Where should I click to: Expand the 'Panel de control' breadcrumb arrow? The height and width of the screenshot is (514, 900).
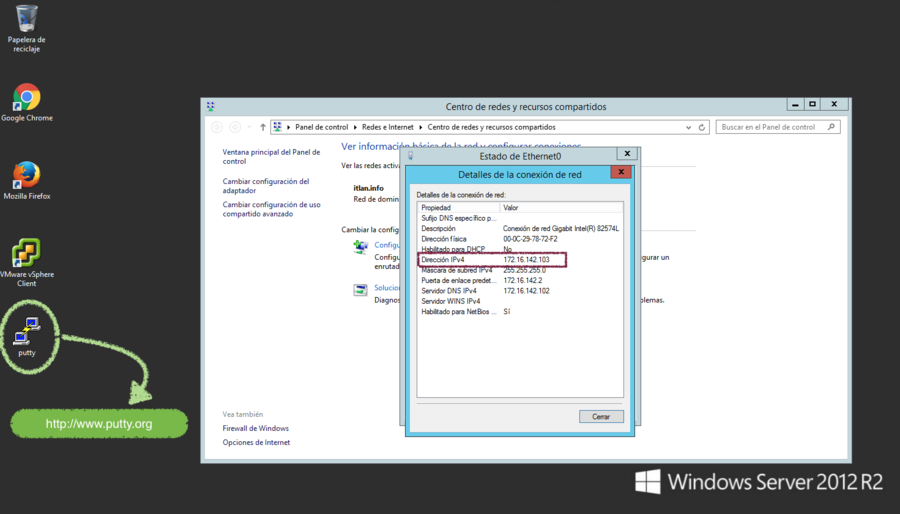(x=355, y=128)
